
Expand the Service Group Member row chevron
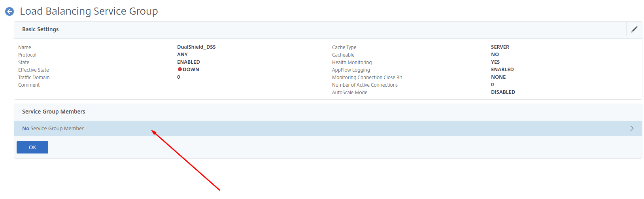pyautogui.click(x=631, y=129)
